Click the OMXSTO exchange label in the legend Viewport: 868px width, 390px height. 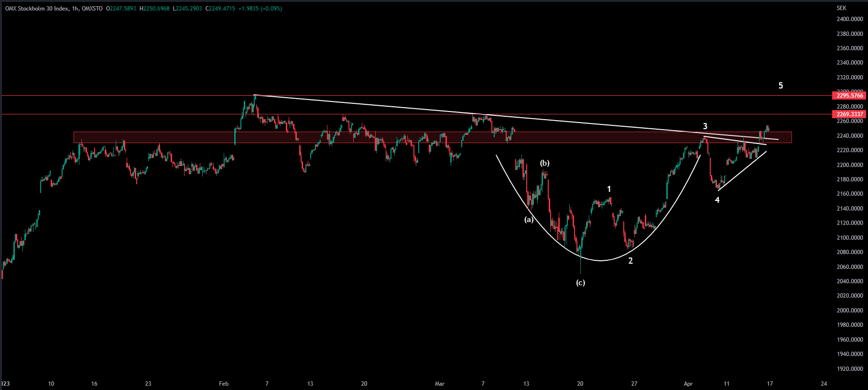[x=92, y=9]
